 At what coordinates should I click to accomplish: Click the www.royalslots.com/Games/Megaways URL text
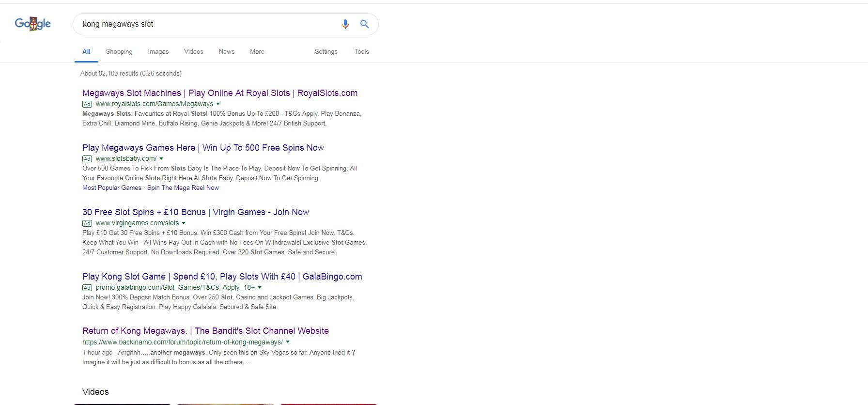(x=155, y=104)
